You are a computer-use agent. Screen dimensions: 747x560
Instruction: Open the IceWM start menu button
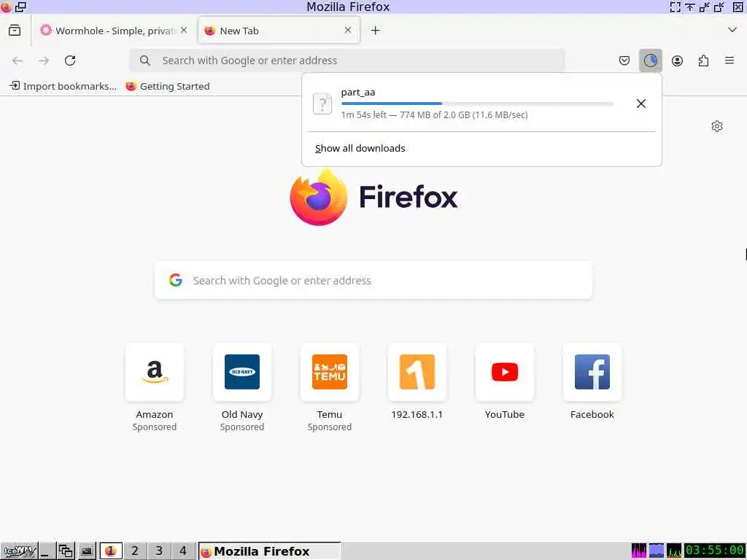coord(19,551)
